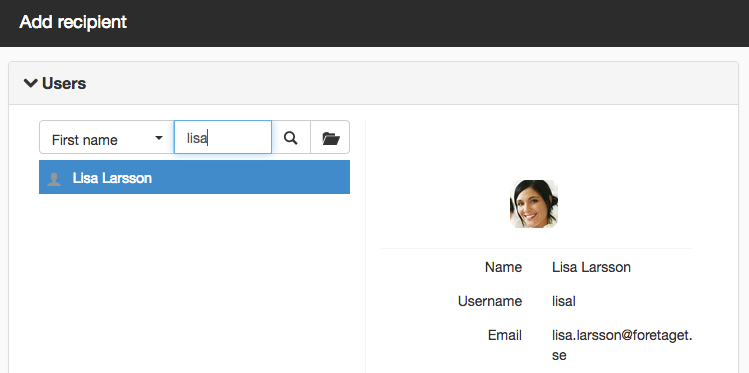749x373 pixels.
Task: Open the folder browse icon button
Action: coord(331,138)
